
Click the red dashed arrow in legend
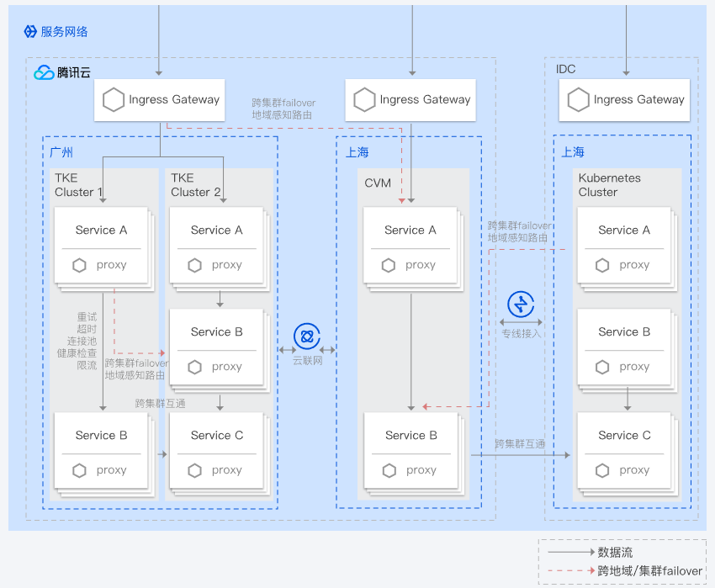click(x=571, y=570)
